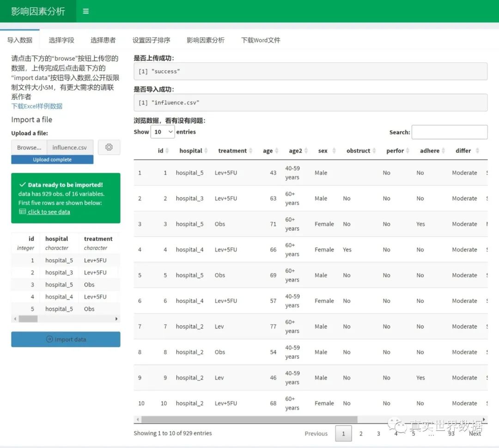Sort by the differ column arrows
This screenshot has height=448, width=499.
click(477, 151)
